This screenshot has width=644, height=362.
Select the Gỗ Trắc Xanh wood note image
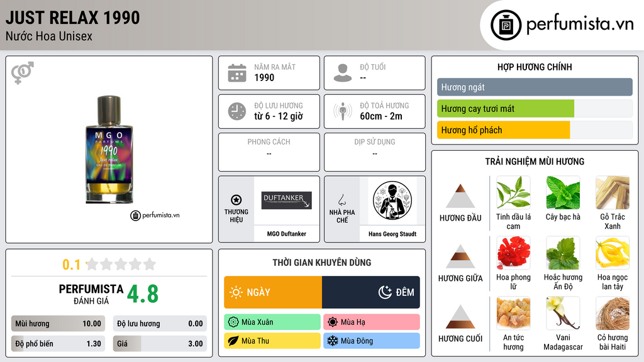tap(613, 192)
